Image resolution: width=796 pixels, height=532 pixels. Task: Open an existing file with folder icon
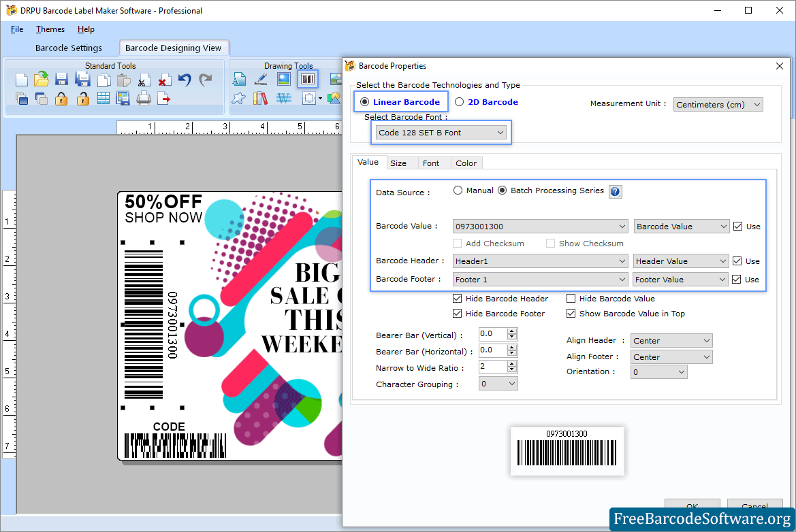[x=42, y=79]
